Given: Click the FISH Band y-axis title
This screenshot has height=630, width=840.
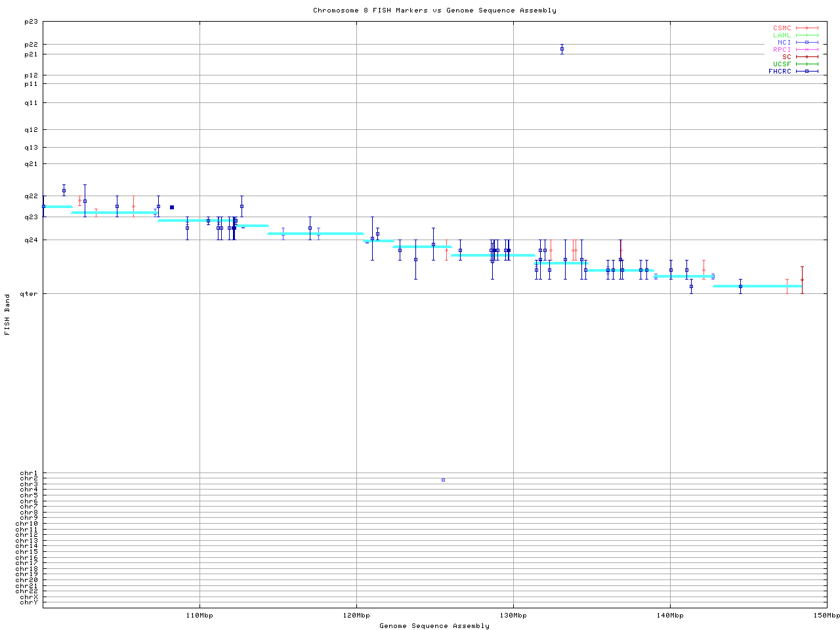Looking at the screenshot, I should [x=8, y=314].
